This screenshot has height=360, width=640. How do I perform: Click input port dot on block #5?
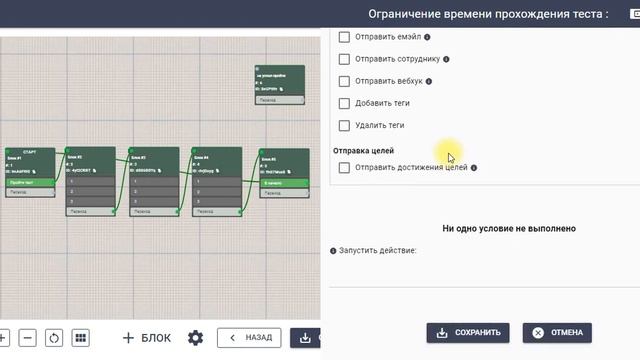[262, 152]
